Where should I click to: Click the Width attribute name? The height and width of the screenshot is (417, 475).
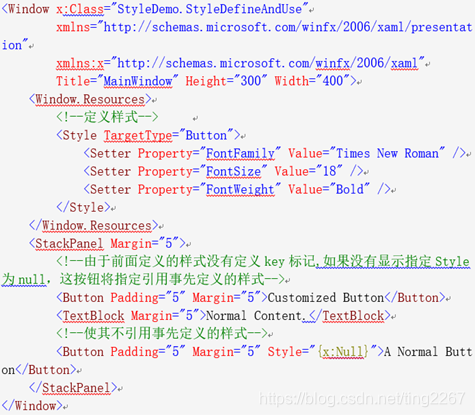tap(291, 81)
